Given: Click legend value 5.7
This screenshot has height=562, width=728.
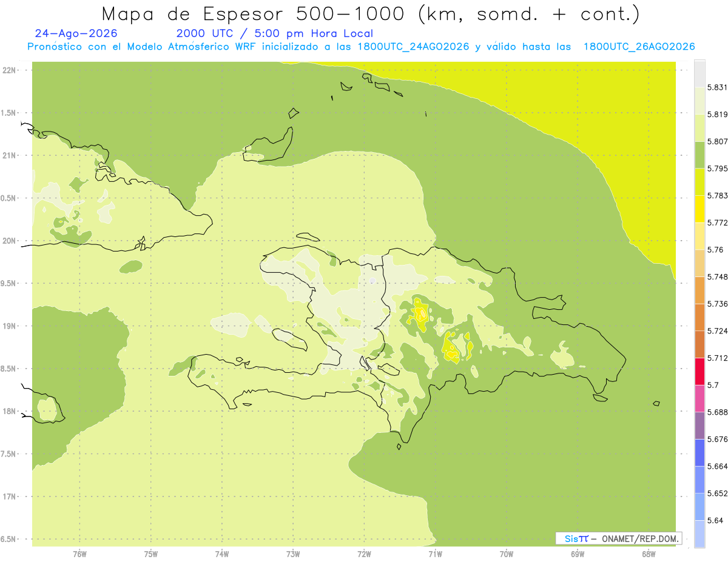Looking at the screenshot, I should click(x=713, y=386).
